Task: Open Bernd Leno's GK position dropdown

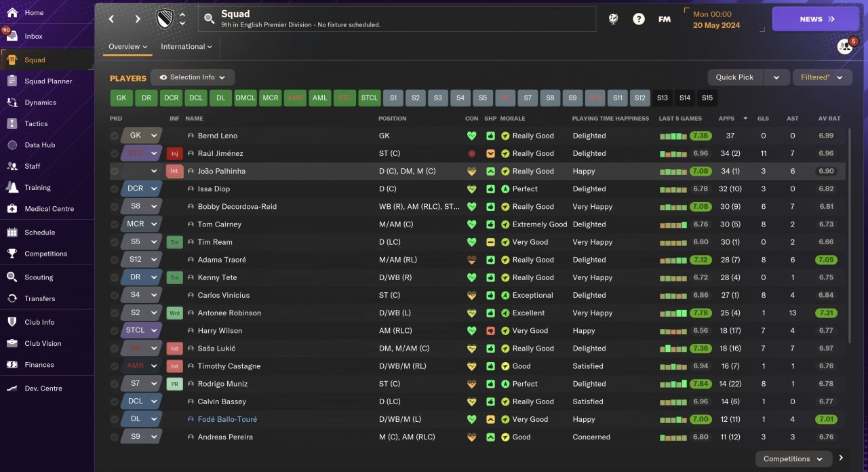Action: (142, 136)
